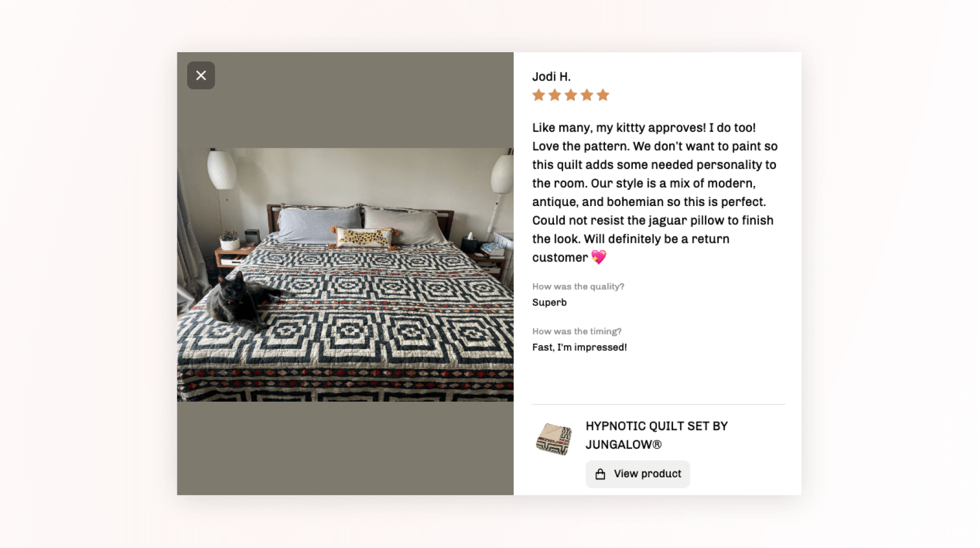Click the second rating star
The height and width of the screenshot is (548, 980).
[554, 96]
